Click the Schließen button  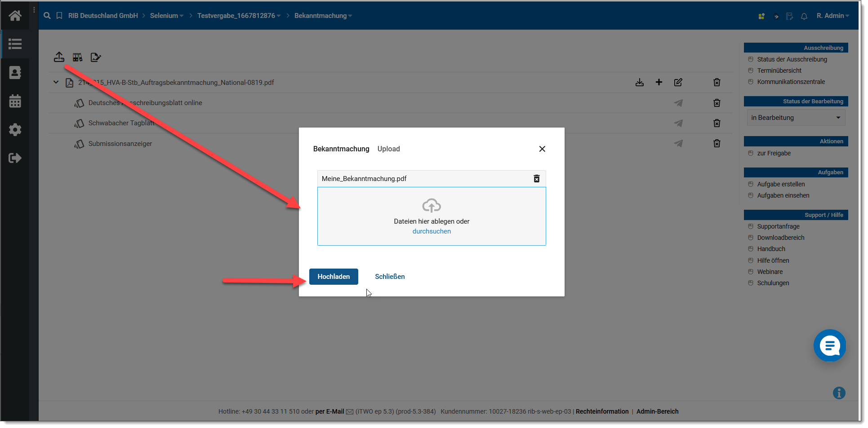pyautogui.click(x=390, y=277)
